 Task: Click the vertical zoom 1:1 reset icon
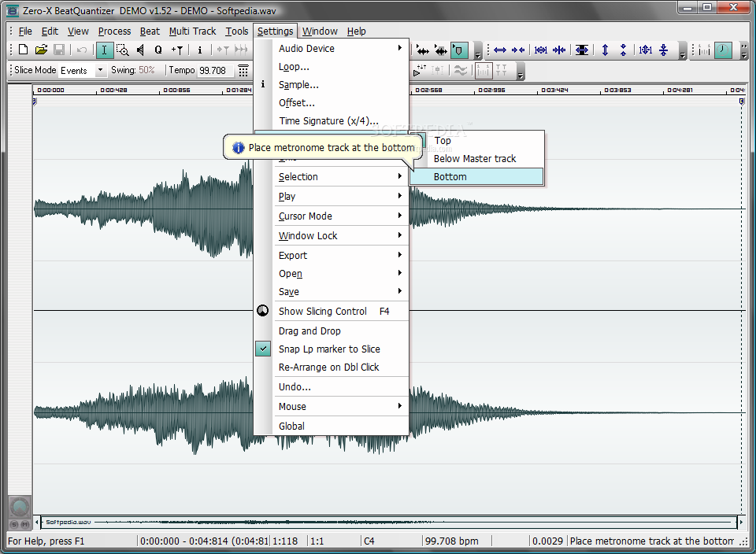point(646,50)
